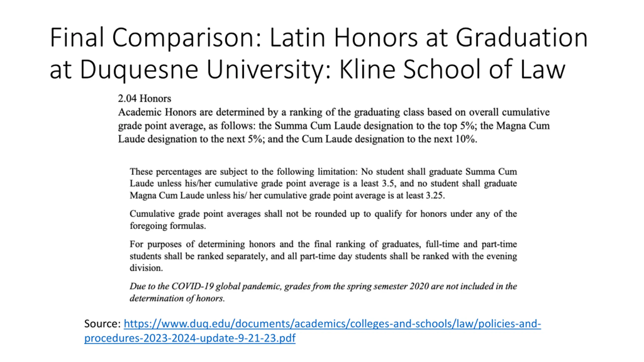
Task: Click the line starting "These percentages are subject"
Action: click(x=323, y=172)
